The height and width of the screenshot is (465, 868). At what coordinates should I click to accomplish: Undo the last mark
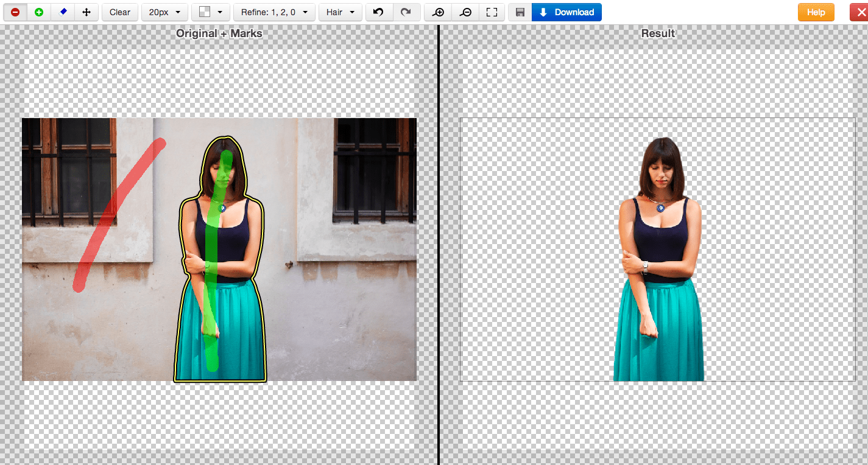379,12
